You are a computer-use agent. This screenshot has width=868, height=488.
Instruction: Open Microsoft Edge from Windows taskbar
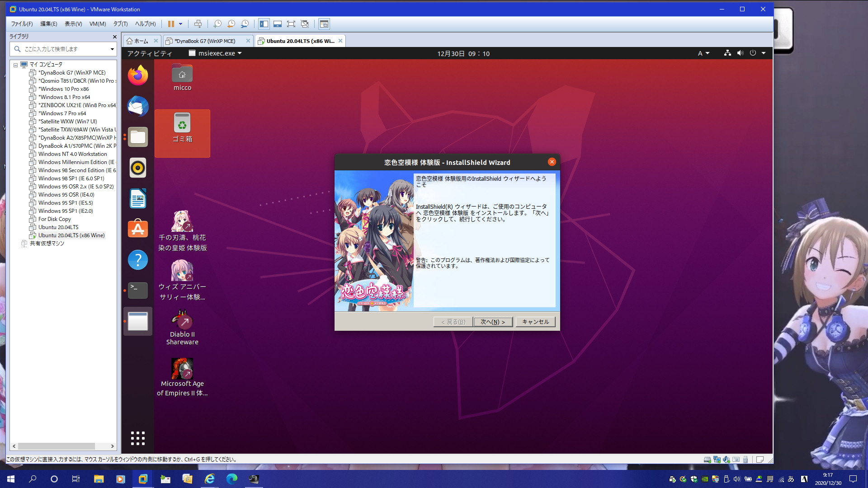pos(232,479)
